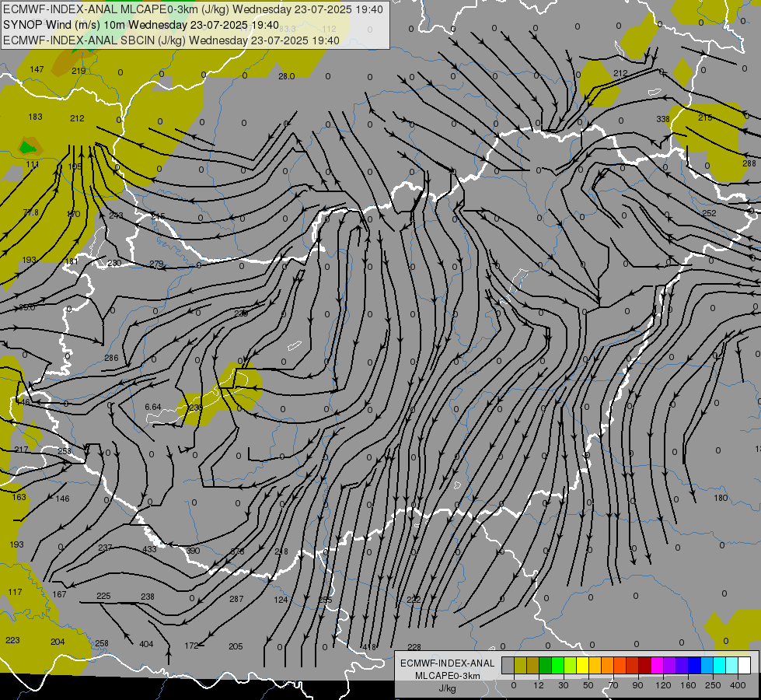Click the gray swatch in the legend
The image size is (761, 700).
pos(508,665)
